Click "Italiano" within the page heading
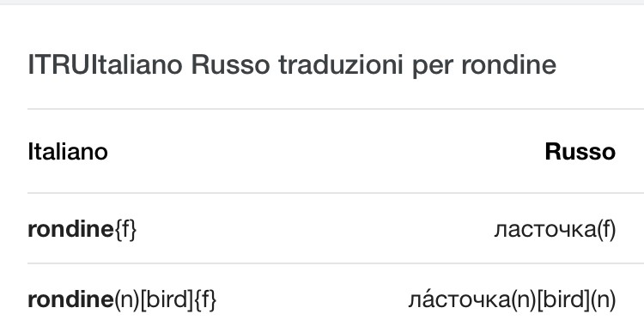Image resolution: width=644 pixels, height=332 pixels. (x=136, y=65)
